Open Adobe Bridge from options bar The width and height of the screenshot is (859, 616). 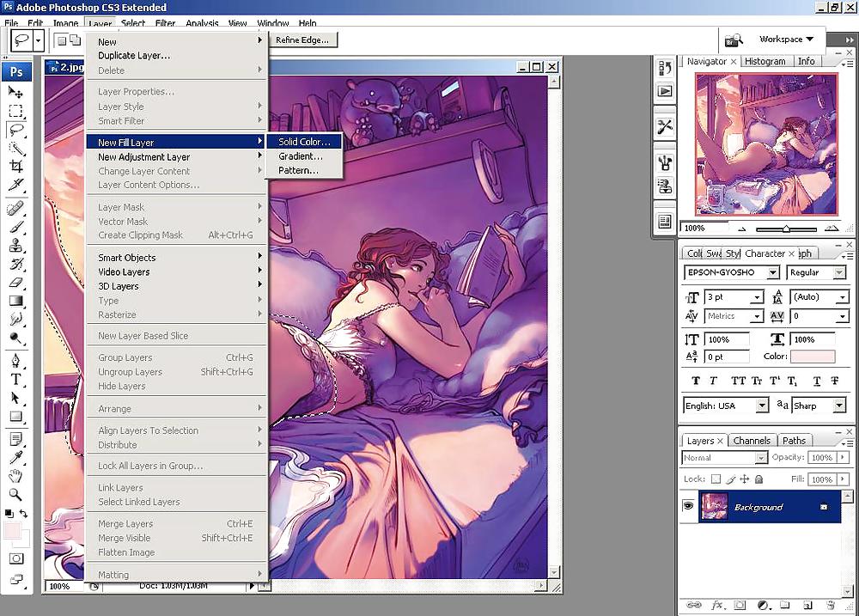pos(734,40)
